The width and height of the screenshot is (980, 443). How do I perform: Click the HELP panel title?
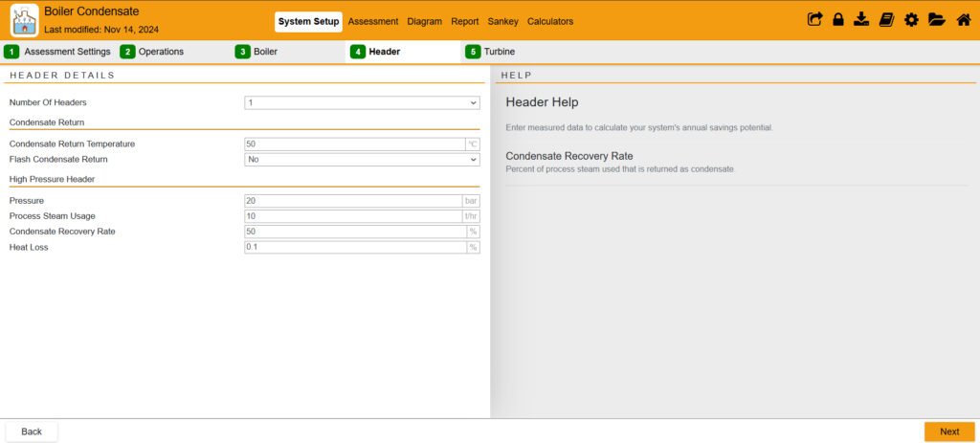516,76
